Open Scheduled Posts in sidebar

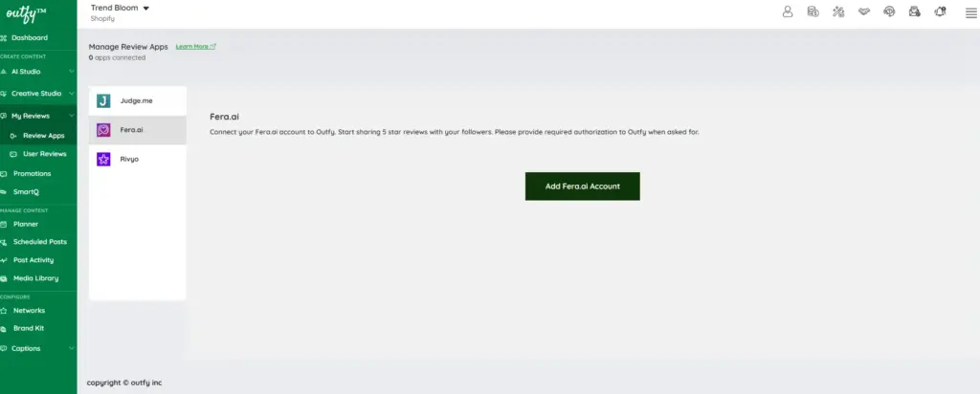[38, 242]
